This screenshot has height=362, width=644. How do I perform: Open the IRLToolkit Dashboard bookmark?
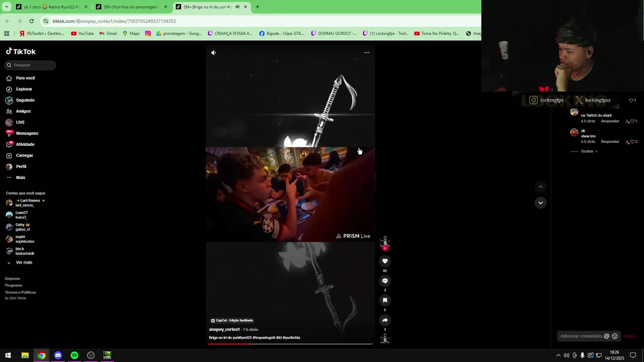coord(42,34)
